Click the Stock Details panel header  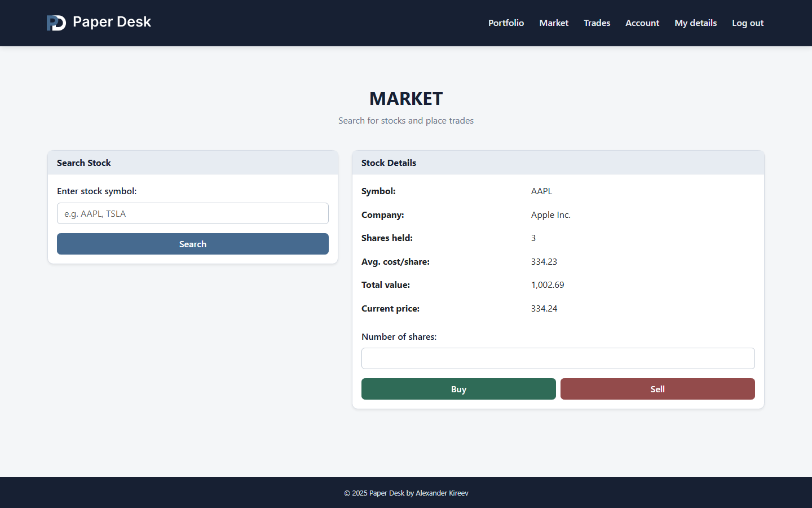click(x=558, y=163)
